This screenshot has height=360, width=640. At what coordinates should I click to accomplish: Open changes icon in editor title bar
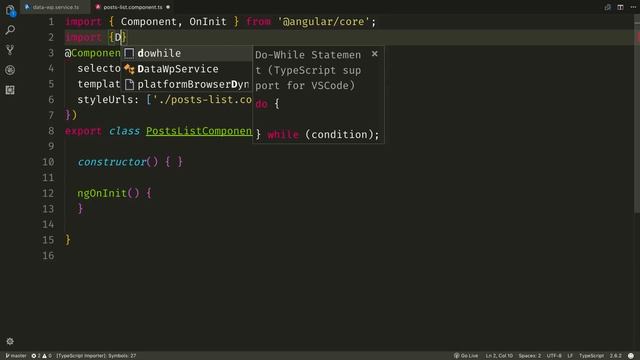coord(607,7)
